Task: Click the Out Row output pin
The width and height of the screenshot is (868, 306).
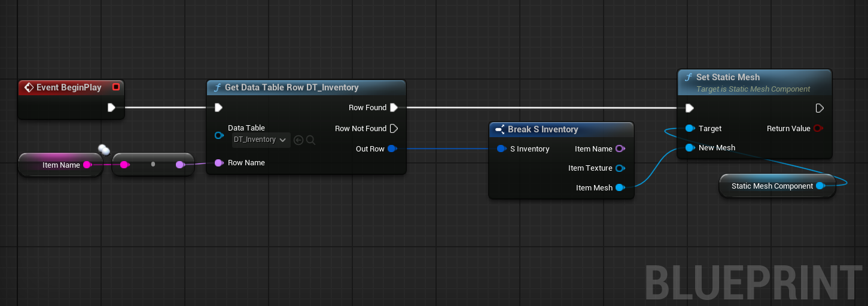Action: (392, 149)
